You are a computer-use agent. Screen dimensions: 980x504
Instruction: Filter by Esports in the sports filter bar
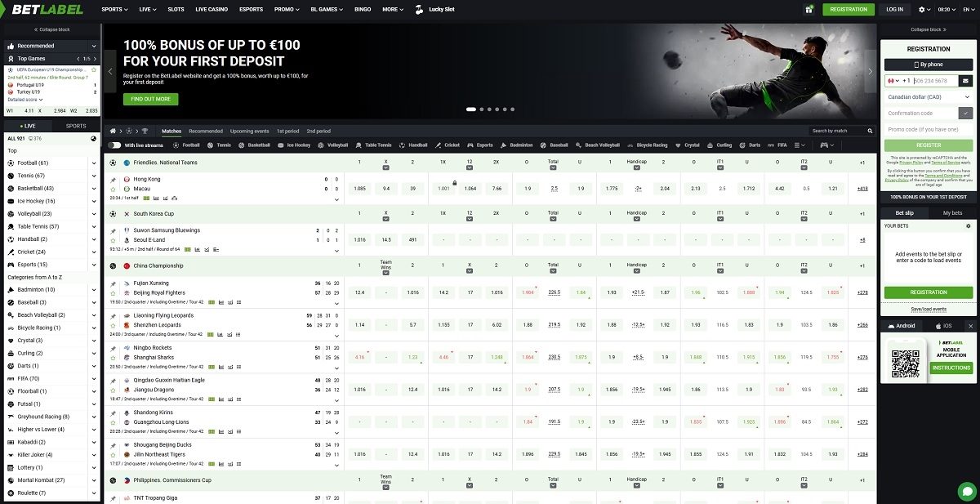(480, 145)
